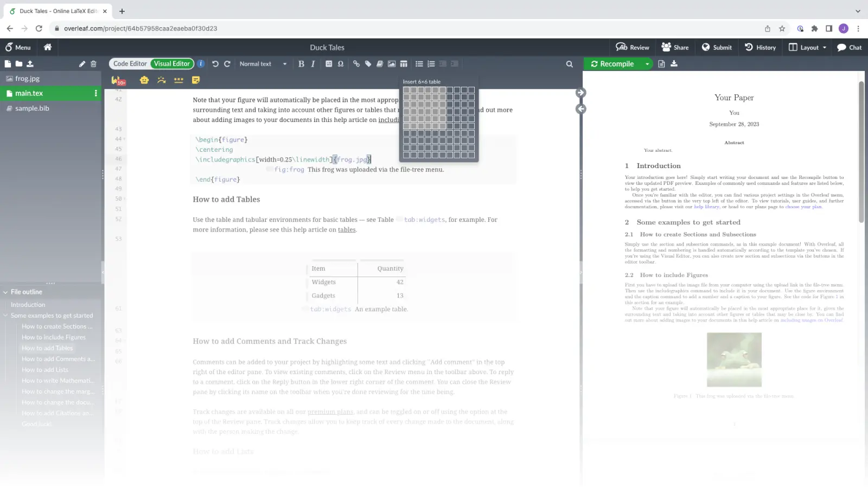Open the Recompile options dropdown arrow
This screenshot has height=488, width=868.
(x=647, y=63)
